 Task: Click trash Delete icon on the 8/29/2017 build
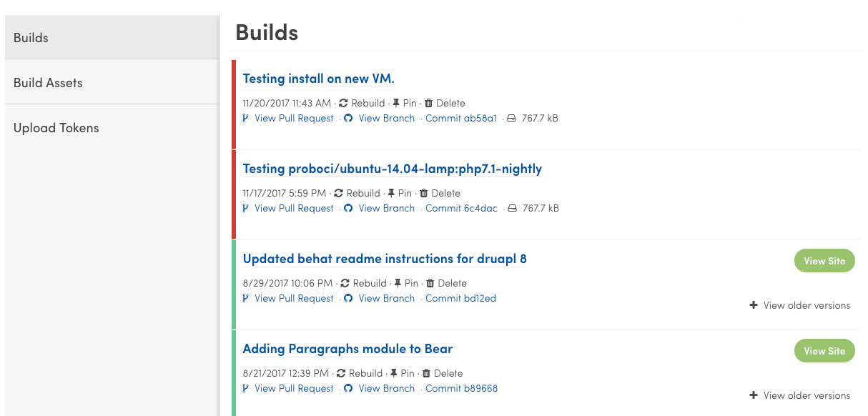tap(430, 283)
